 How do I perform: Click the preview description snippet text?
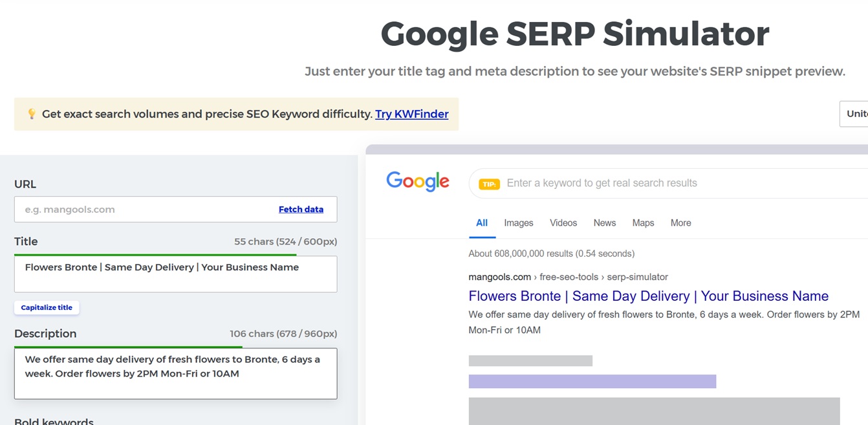(664, 322)
